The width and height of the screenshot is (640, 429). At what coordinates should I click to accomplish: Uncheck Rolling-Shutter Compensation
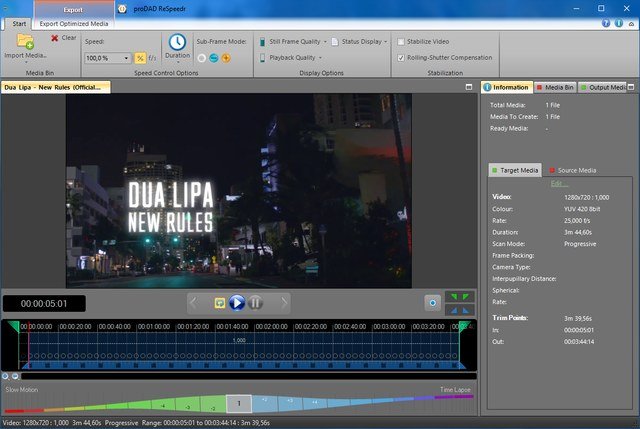(x=401, y=58)
